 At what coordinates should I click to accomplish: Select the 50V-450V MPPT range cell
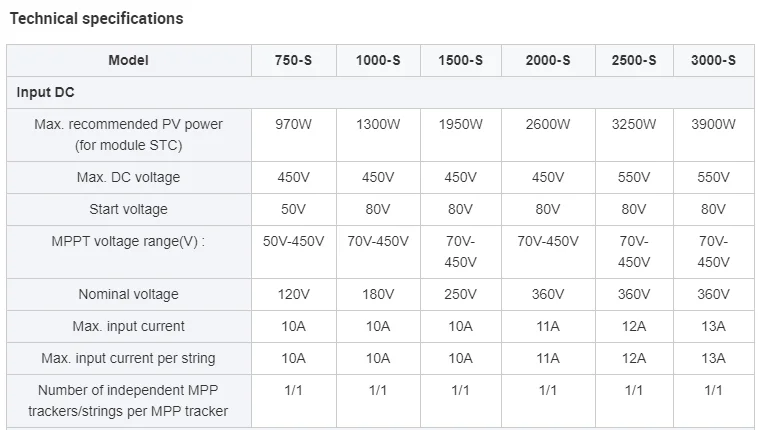pyautogui.click(x=293, y=241)
